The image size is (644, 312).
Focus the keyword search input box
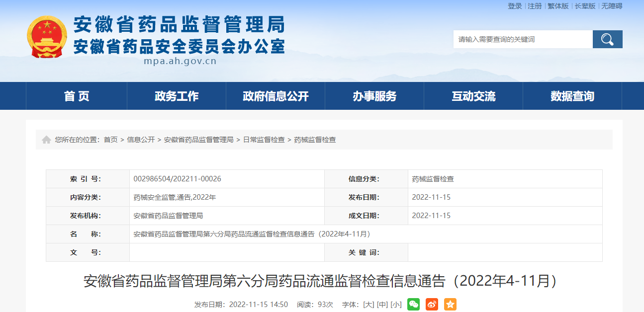[523, 39]
